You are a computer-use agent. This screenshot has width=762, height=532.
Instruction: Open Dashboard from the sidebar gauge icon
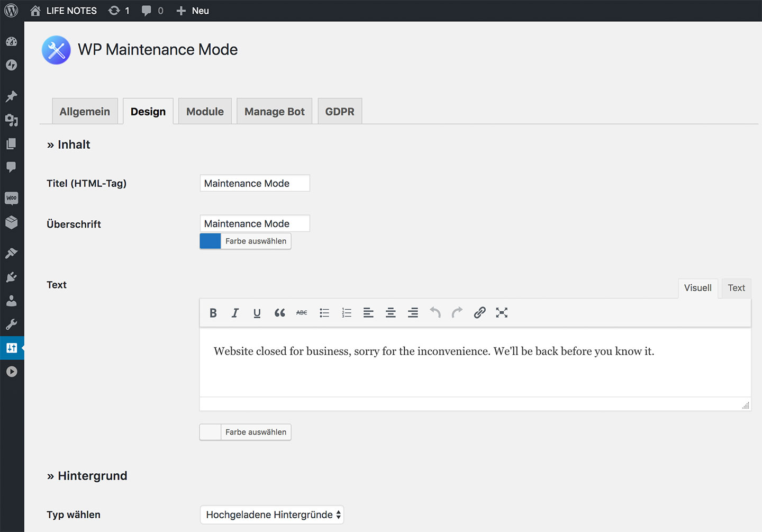(12, 41)
